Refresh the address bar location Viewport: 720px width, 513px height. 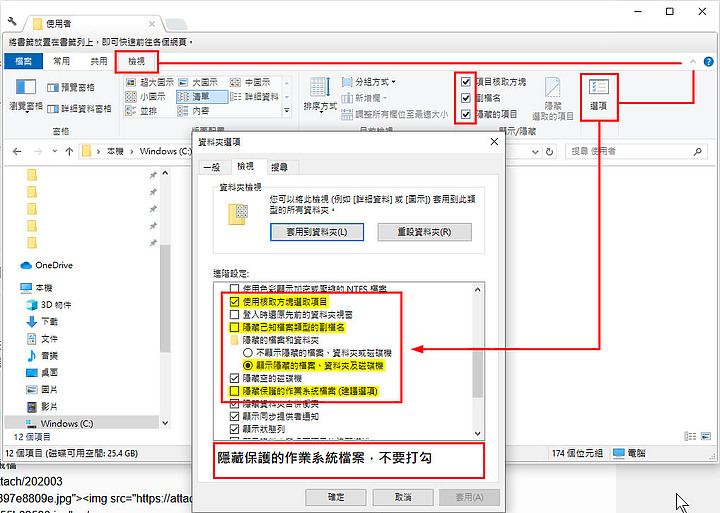(x=550, y=152)
